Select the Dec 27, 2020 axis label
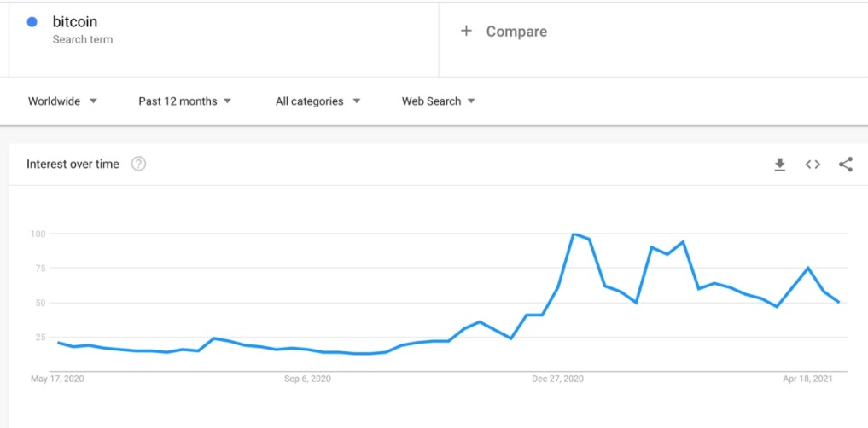This screenshot has width=868, height=428. pos(557,379)
